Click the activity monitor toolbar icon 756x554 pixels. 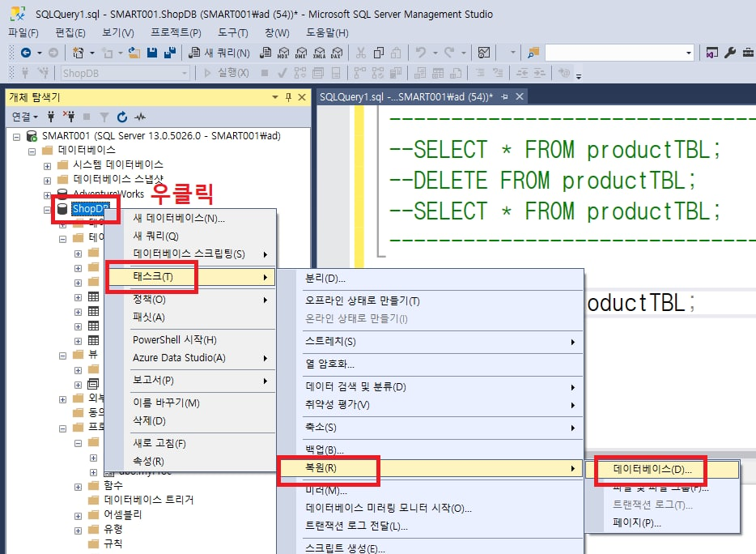point(483,53)
